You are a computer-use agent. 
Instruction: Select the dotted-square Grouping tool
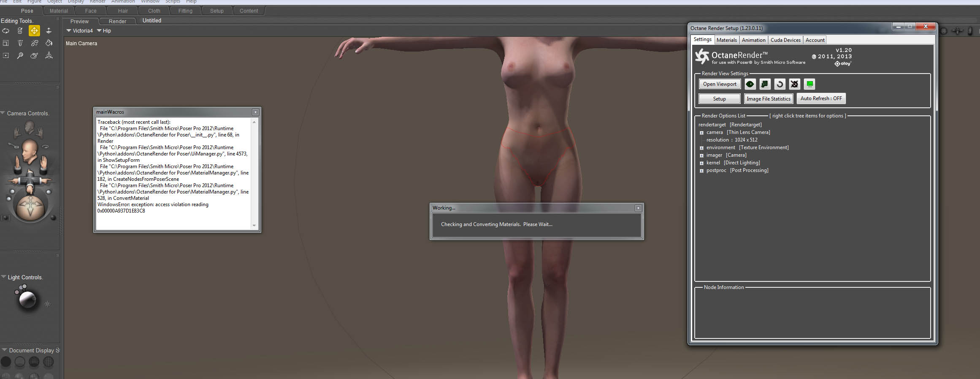click(x=6, y=55)
